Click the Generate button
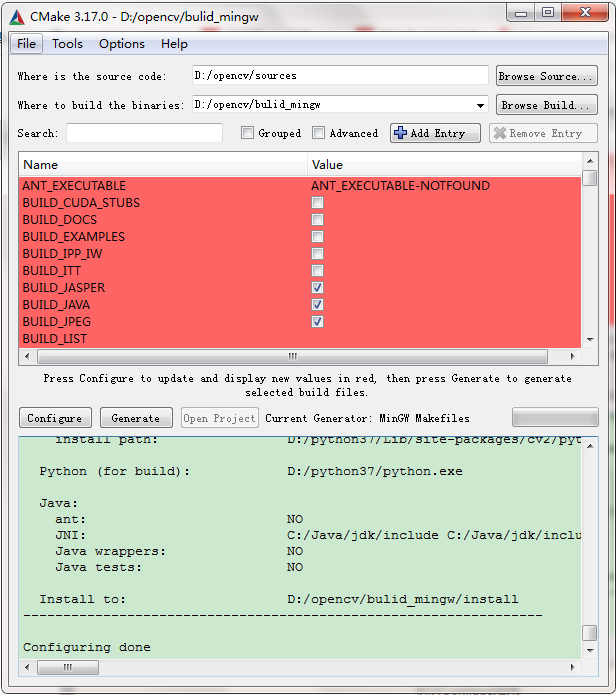 coord(136,418)
